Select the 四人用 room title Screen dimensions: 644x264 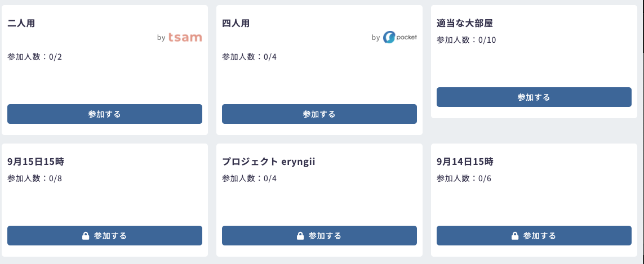click(236, 24)
